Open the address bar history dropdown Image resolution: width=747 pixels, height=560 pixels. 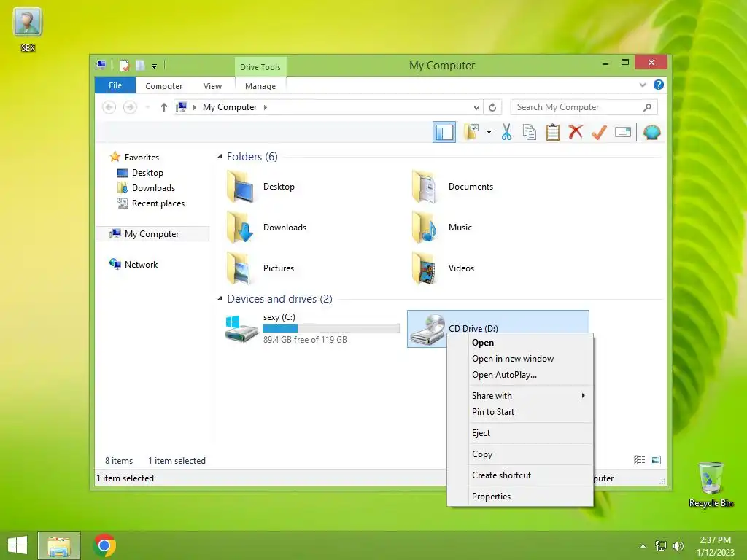476,107
